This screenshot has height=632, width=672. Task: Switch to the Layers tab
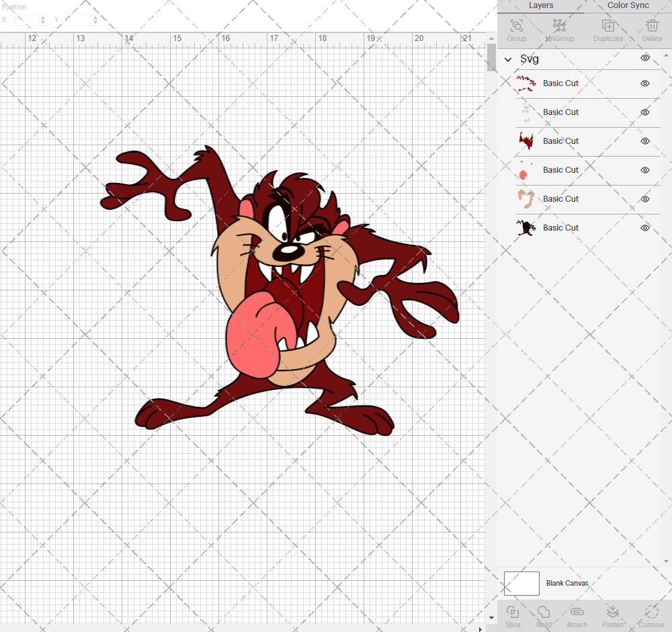(540, 5)
